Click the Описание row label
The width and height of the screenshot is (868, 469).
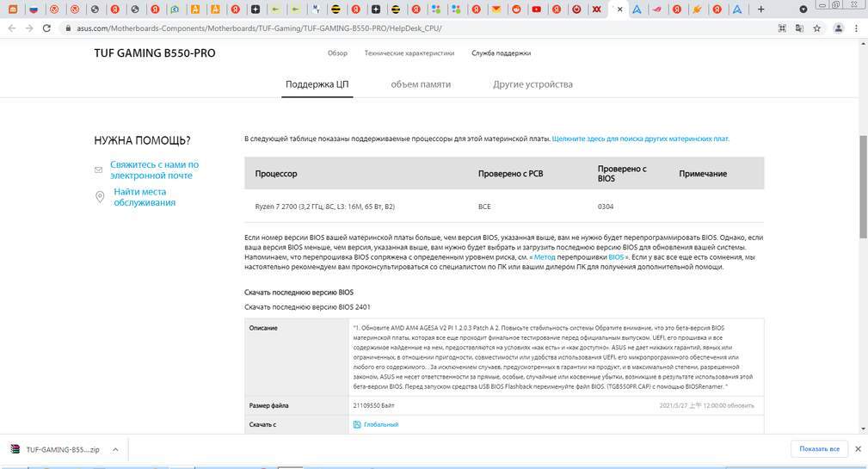pos(263,329)
